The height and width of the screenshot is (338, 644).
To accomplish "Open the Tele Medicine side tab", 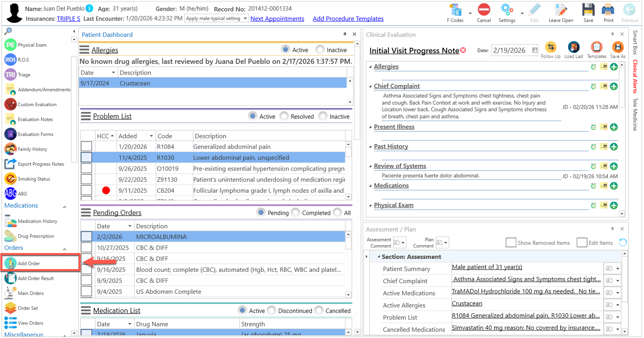I will [x=635, y=115].
